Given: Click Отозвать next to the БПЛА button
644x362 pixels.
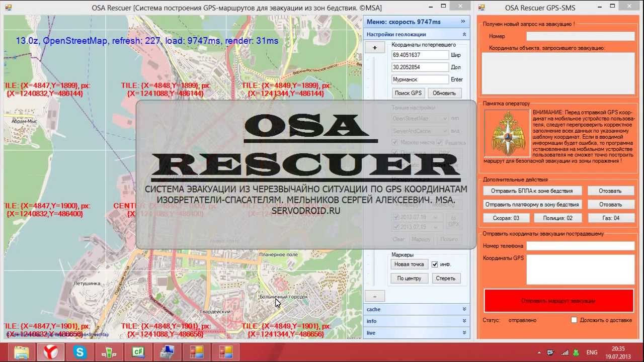Looking at the screenshot, I should tap(611, 191).
